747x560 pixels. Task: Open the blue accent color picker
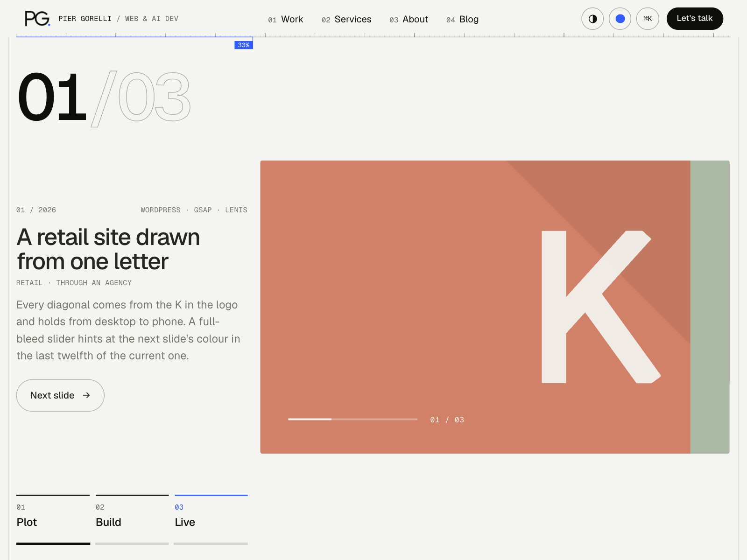[x=620, y=19]
